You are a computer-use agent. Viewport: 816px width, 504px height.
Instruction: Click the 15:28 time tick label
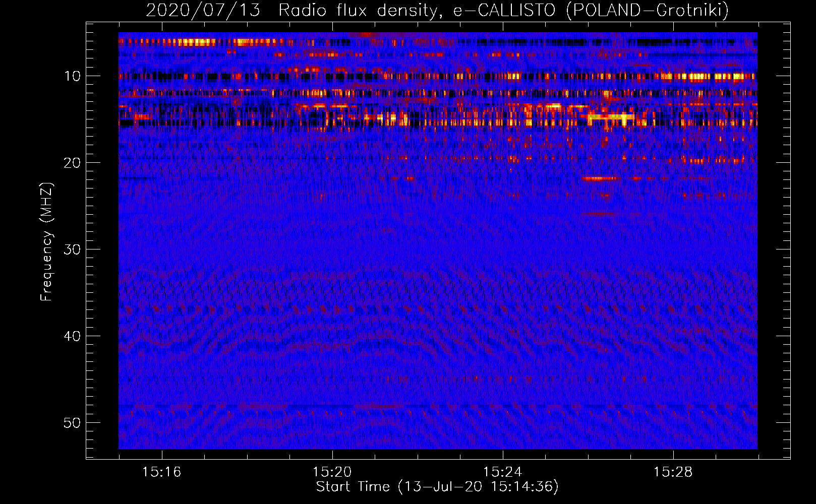(x=673, y=472)
